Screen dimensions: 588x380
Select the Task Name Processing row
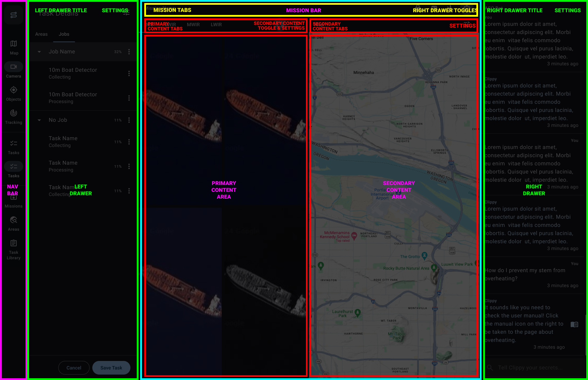pyautogui.click(x=83, y=166)
